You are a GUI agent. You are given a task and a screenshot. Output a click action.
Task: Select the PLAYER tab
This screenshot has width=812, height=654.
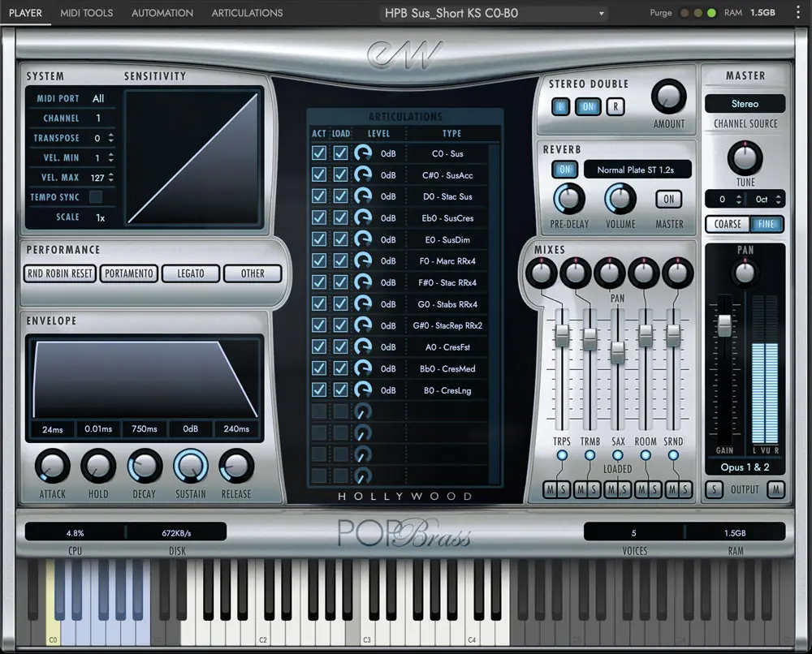[x=25, y=13]
